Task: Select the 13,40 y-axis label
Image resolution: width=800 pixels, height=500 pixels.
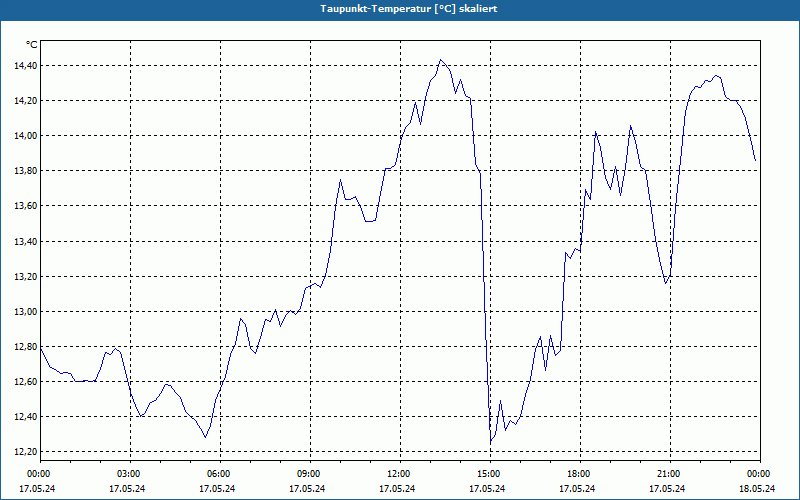Action: tap(24, 241)
